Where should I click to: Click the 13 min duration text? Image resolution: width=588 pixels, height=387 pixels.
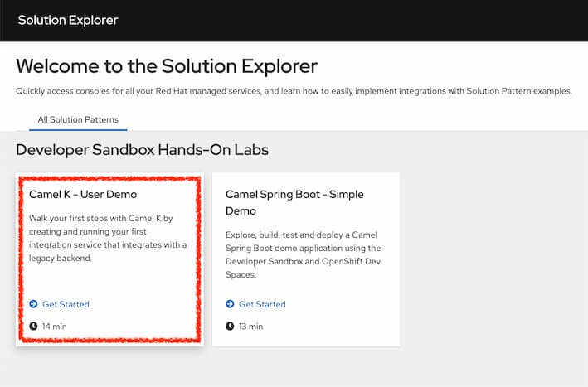pos(251,327)
